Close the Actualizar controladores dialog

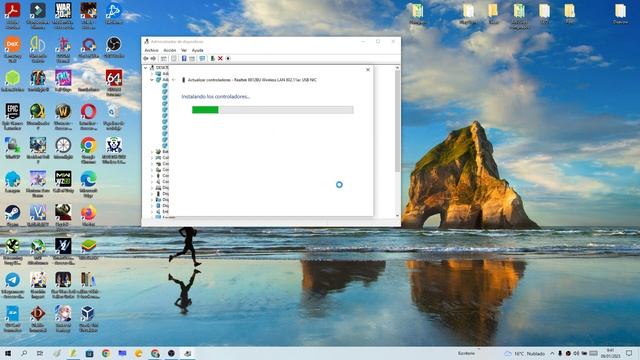click(x=368, y=70)
